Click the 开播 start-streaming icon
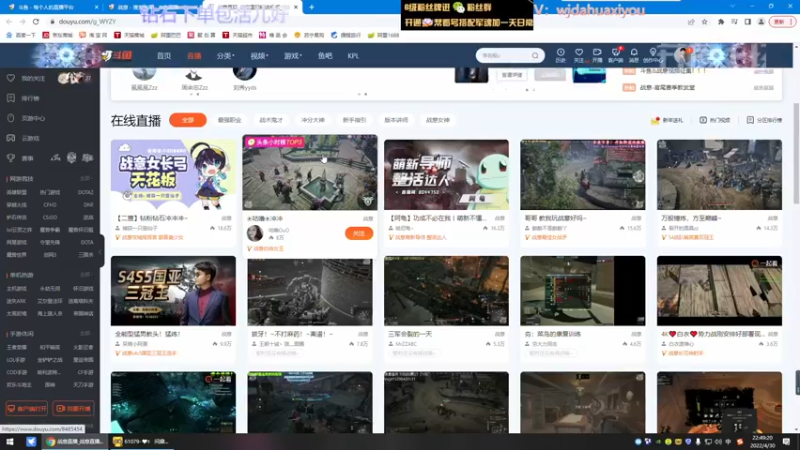 click(597, 55)
